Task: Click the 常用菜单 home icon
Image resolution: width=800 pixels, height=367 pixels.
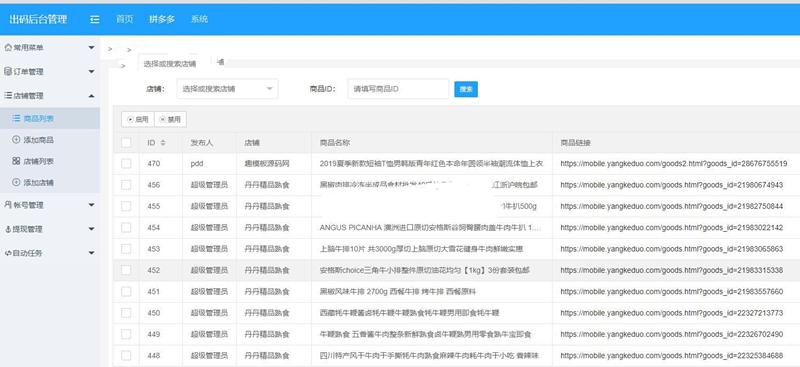Action: click(x=8, y=47)
